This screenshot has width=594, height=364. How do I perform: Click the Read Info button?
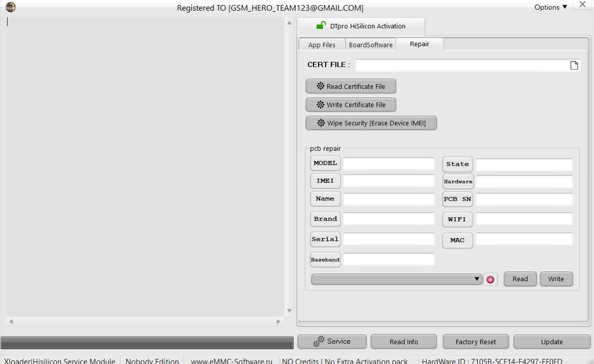click(403, 342)
